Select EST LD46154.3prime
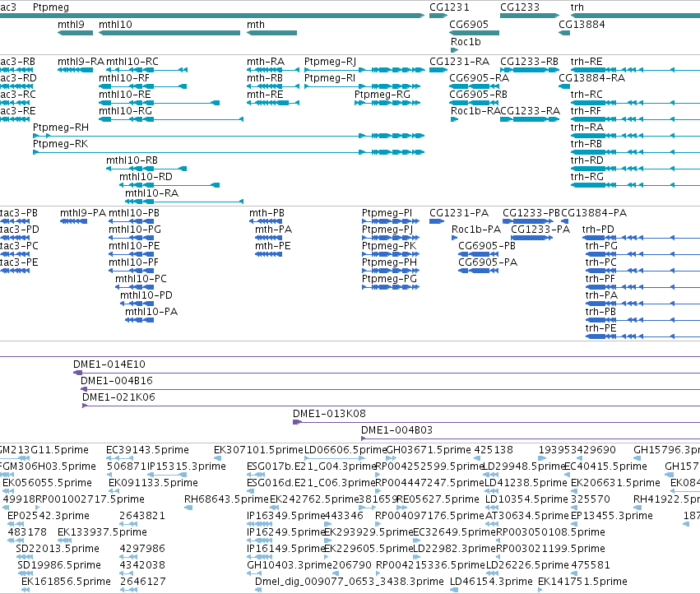 (454, 590)
